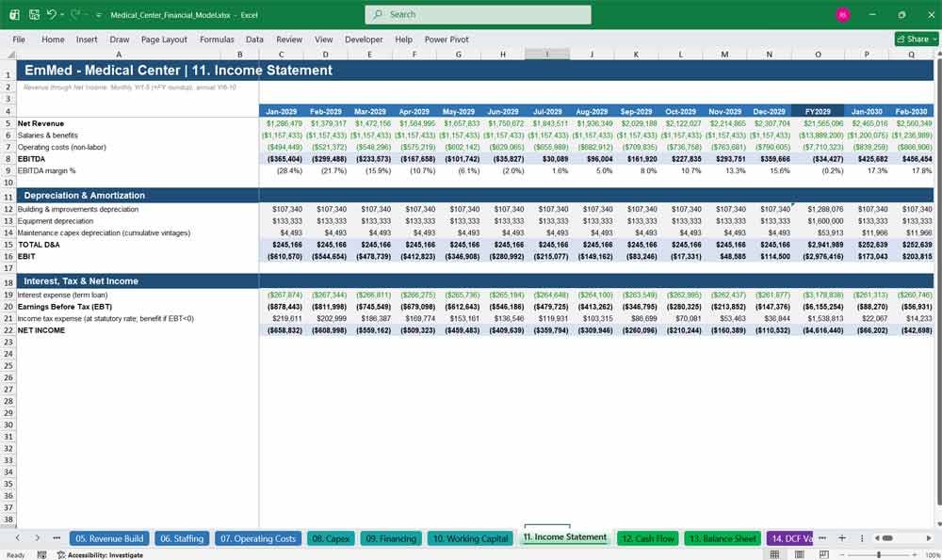
Task: Open the Review ribbon tab
Action: tap(289, 39)
